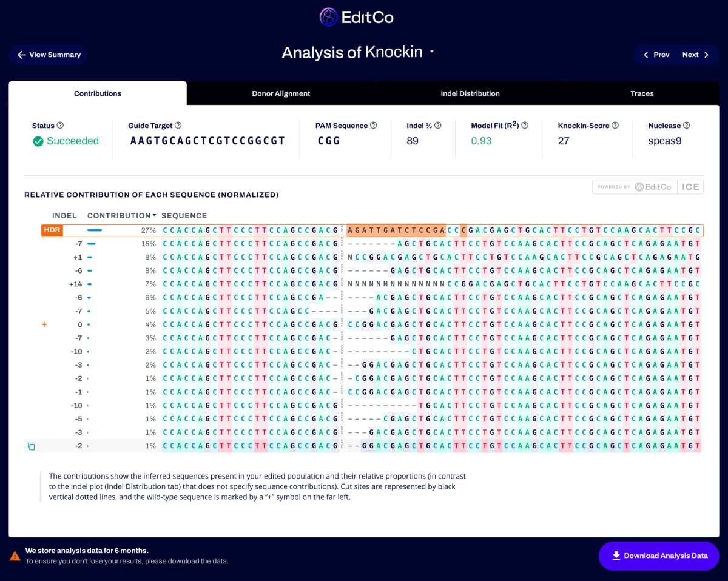Click the Indel % help icon
The width and height of the screenshot is (728, 581).
438,126
